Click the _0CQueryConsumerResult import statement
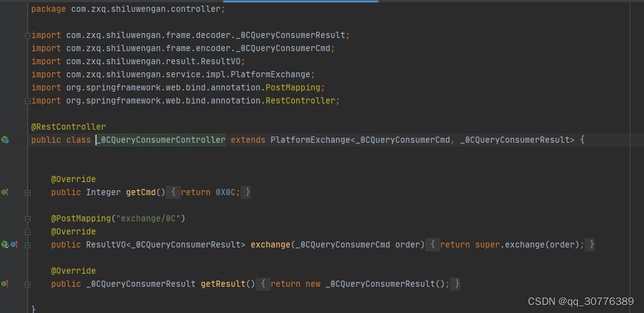 coord(191,36)
